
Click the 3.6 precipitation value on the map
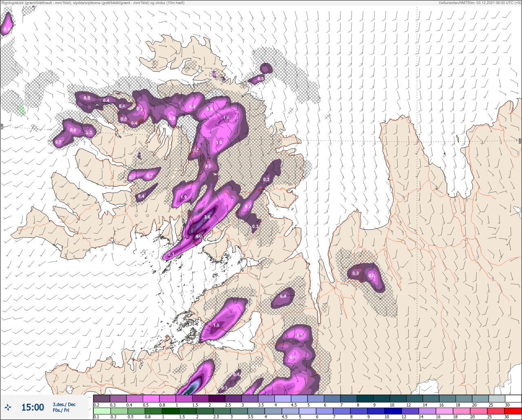pos(207,217)
